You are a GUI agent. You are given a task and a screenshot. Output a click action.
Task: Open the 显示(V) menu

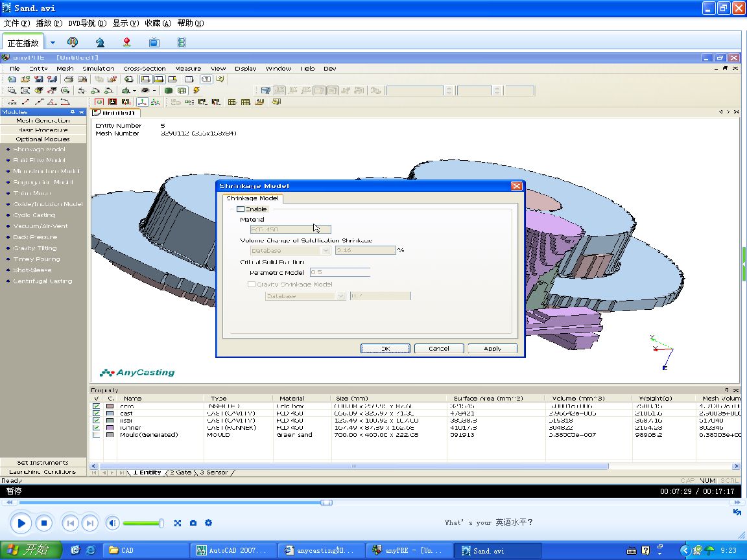coord(126,23)
